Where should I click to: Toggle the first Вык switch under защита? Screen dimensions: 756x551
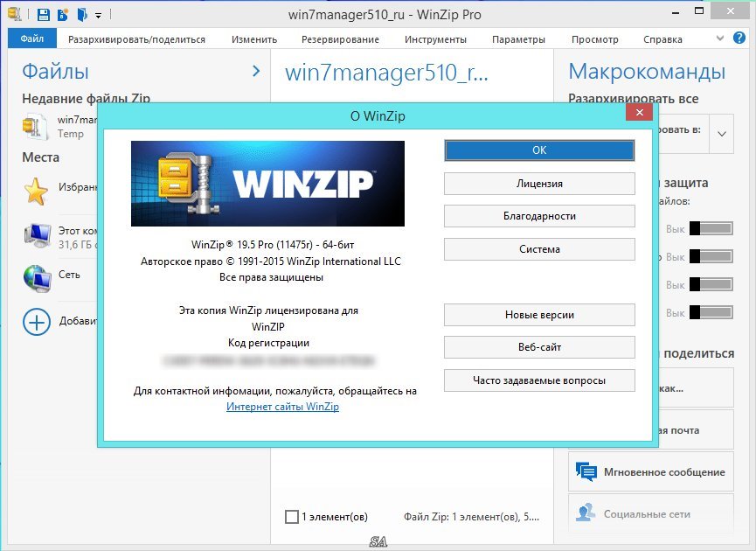coord(711,228)
